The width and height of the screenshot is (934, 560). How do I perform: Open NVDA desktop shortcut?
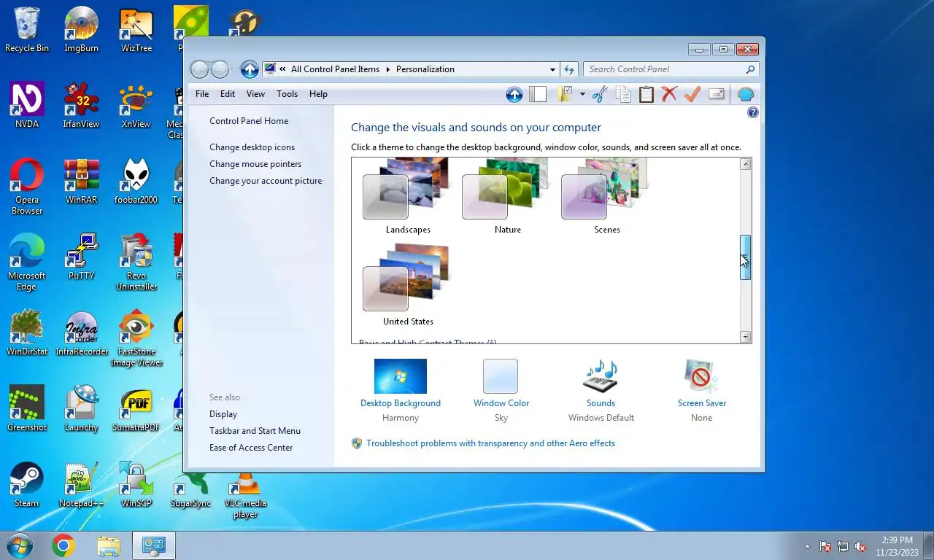click(x=27, y=106)
